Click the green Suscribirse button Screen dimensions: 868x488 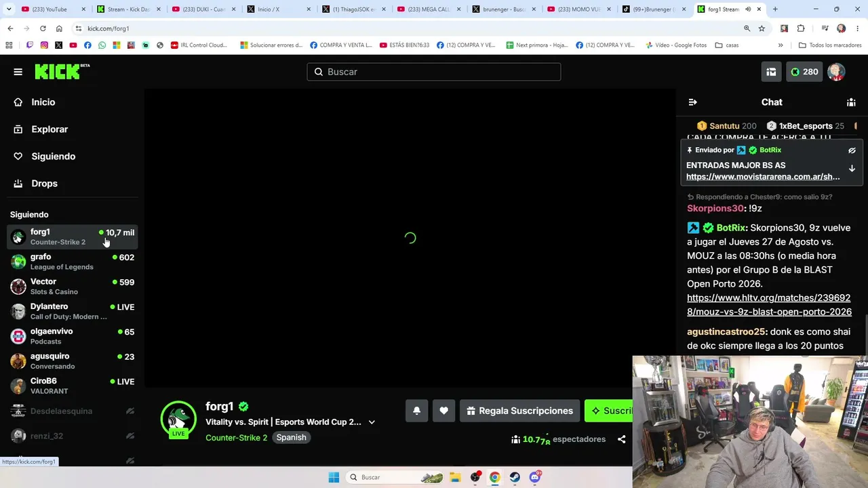click(609, 411)
